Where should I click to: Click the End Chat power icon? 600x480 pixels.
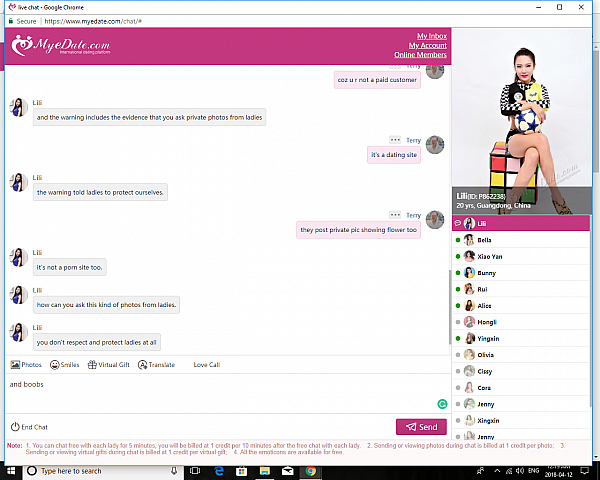point(15,427)
